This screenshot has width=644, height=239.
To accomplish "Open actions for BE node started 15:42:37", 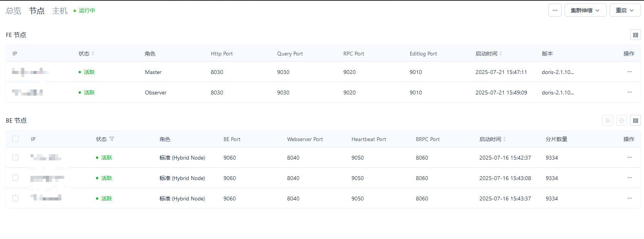I will tap(629, 157).
